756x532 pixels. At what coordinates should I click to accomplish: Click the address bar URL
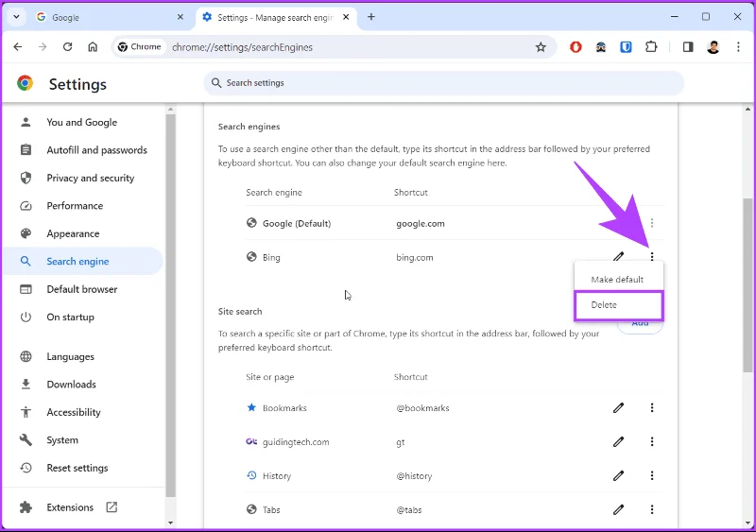(242, 47)
